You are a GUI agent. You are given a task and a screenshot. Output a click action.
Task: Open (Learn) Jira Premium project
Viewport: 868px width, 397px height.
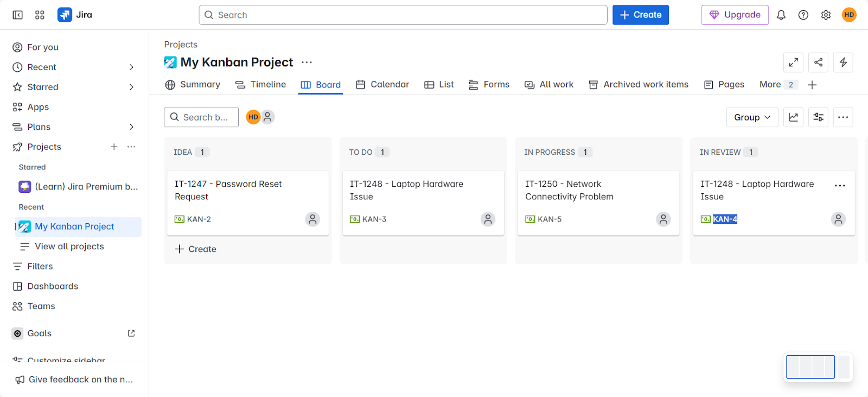tap(79, 187)
